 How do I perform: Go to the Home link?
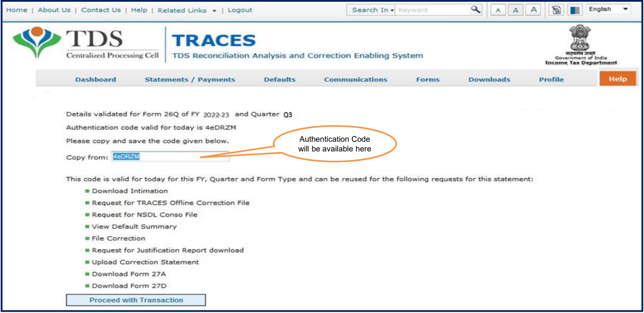pyautogui.click(x=17, y=10)
